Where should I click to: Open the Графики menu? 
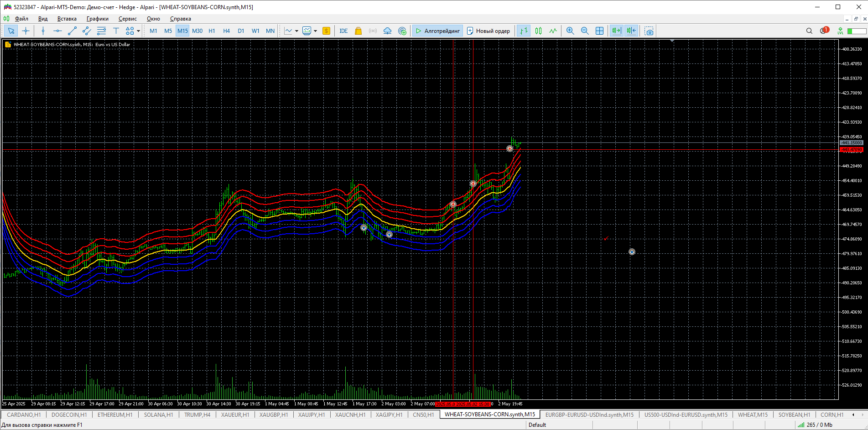pos(98,19)
